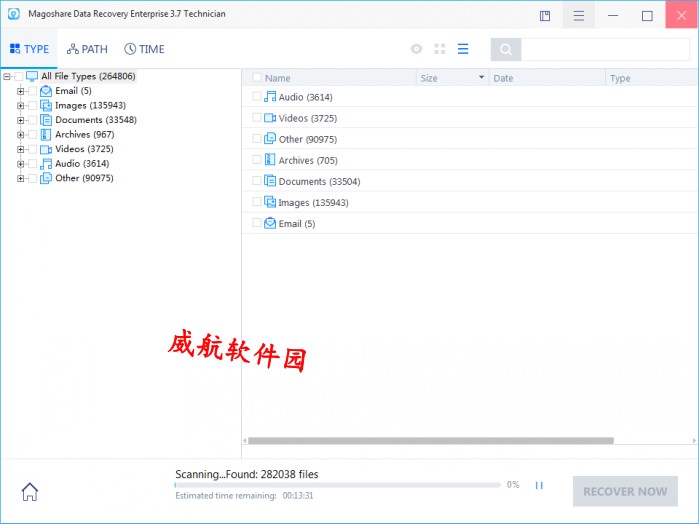Expand the Images tree node
The image size is (699, 524).
click(21, 106)
